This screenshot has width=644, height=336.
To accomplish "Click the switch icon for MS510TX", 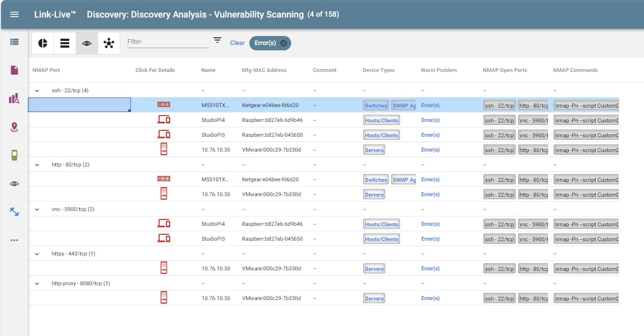I will click(x=163, y=104).
